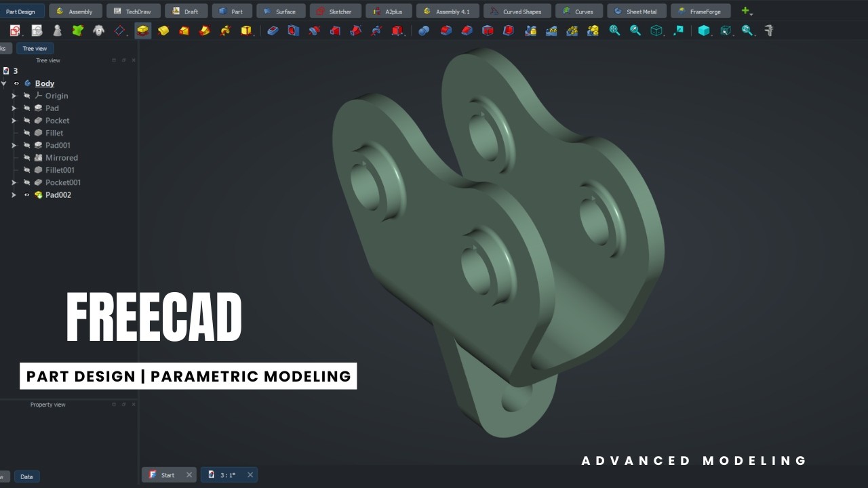Screen dimensions: 868x488
Task: Expand the Pocket tree node
Action: pyautogui.click(x=14, y=121)
